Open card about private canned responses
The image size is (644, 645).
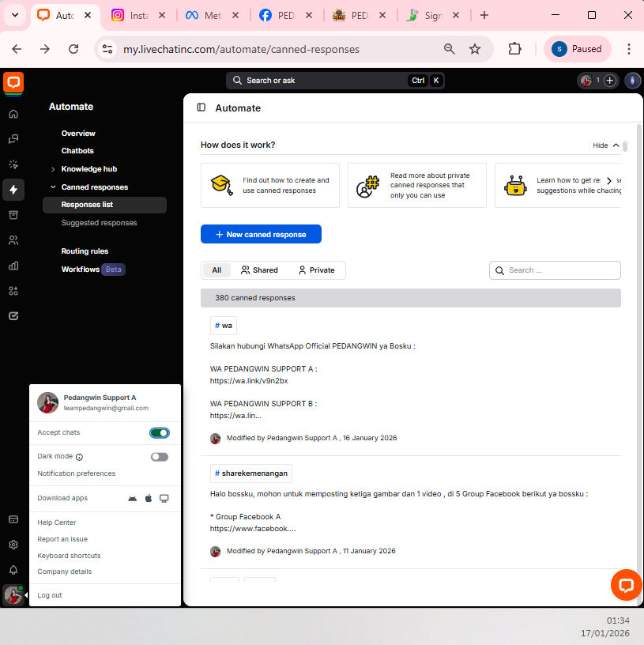417,186
